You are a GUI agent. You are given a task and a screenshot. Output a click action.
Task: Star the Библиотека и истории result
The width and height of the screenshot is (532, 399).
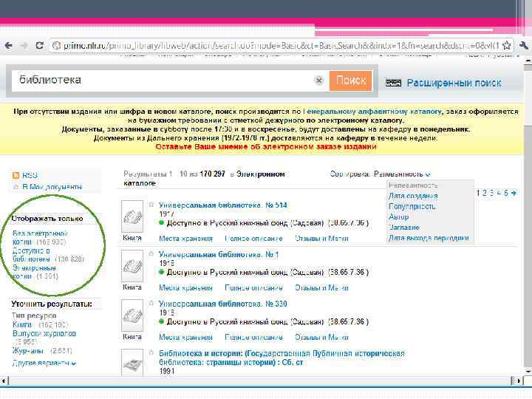coord(151,352)
